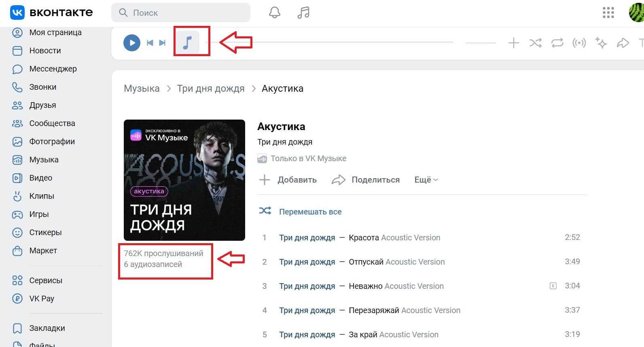644x347 pixels.
Task: Go back to the previous track
Action: pos(150,43)
